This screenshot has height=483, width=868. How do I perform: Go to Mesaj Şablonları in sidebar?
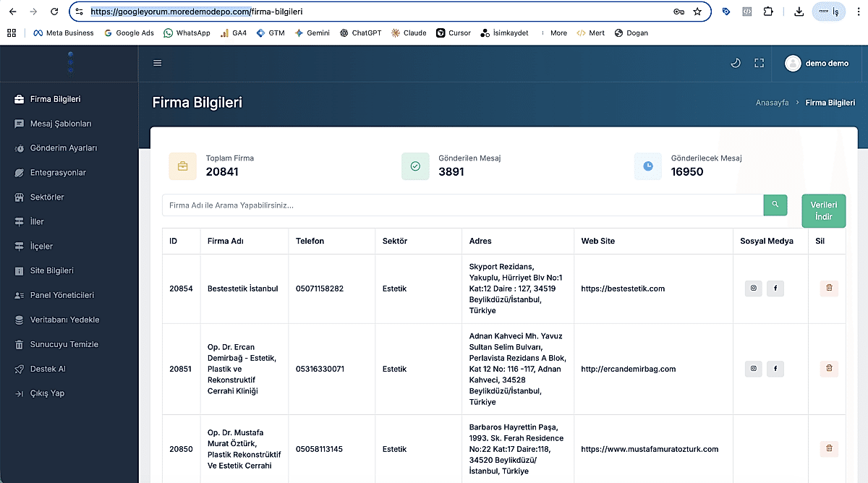(61, 124)
